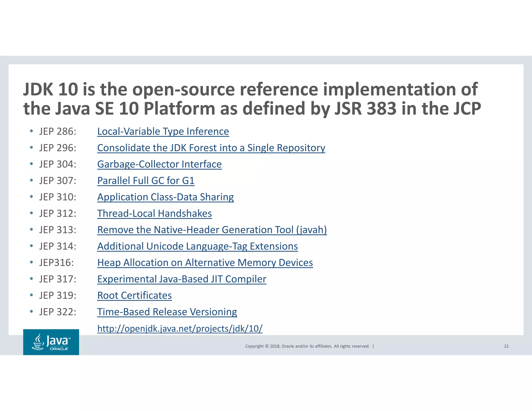This screenshot has width=532, height=411.
Task: Click the slide title heading text
Action: coord(251,99)
